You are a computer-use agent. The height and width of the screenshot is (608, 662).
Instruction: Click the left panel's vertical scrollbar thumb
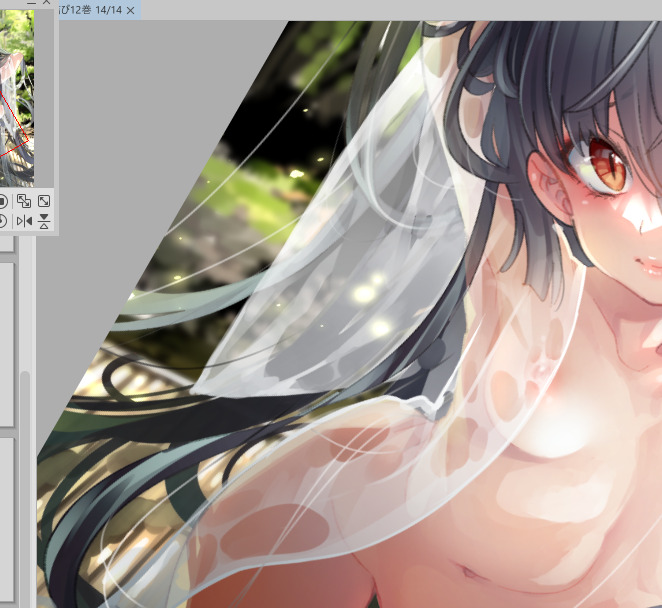[26, 488]
